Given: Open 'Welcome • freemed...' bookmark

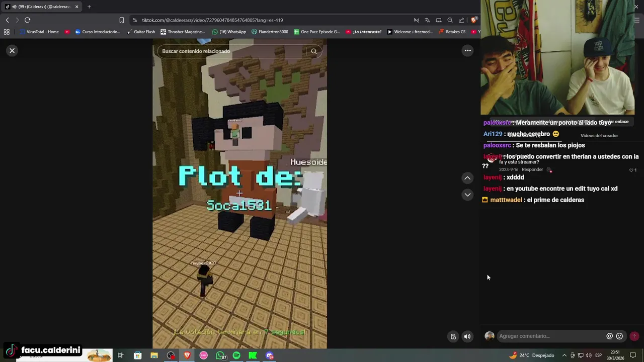Looking at the screenshot, I should 410,32.
